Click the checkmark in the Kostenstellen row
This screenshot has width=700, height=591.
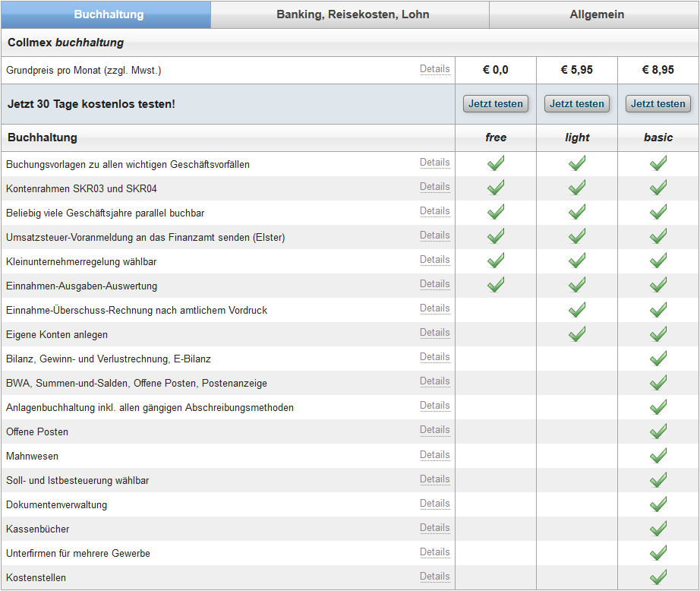pos(658,577)
